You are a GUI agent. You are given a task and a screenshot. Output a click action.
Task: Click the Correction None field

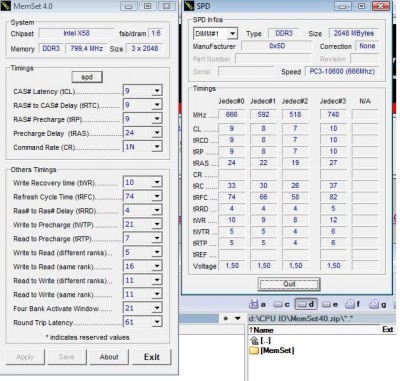(x=367, y=46)
